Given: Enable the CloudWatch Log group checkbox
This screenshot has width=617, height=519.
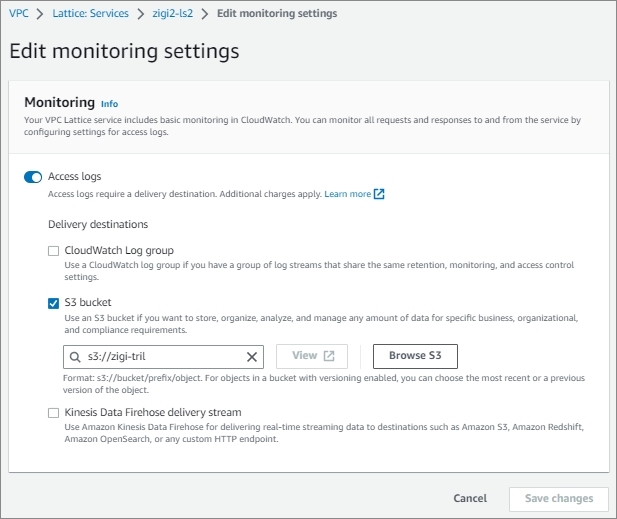Looking at the screenshot, I should coord(54,251).
